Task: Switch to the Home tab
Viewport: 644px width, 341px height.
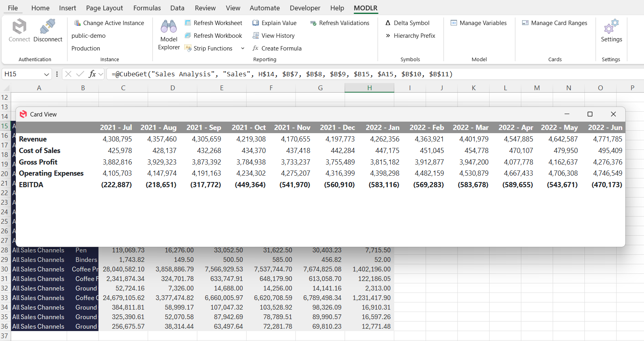Action: click(40, 8)
